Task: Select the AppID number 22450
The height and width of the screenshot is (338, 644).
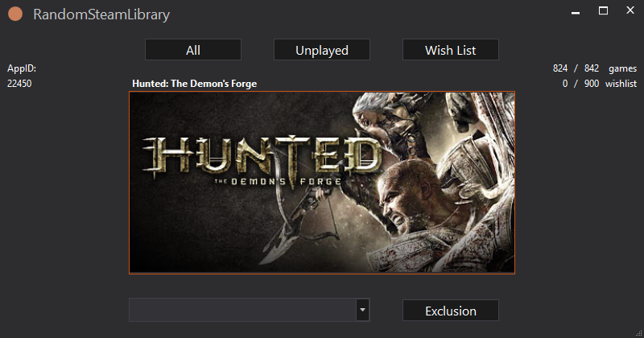Action: pos(19,84)
